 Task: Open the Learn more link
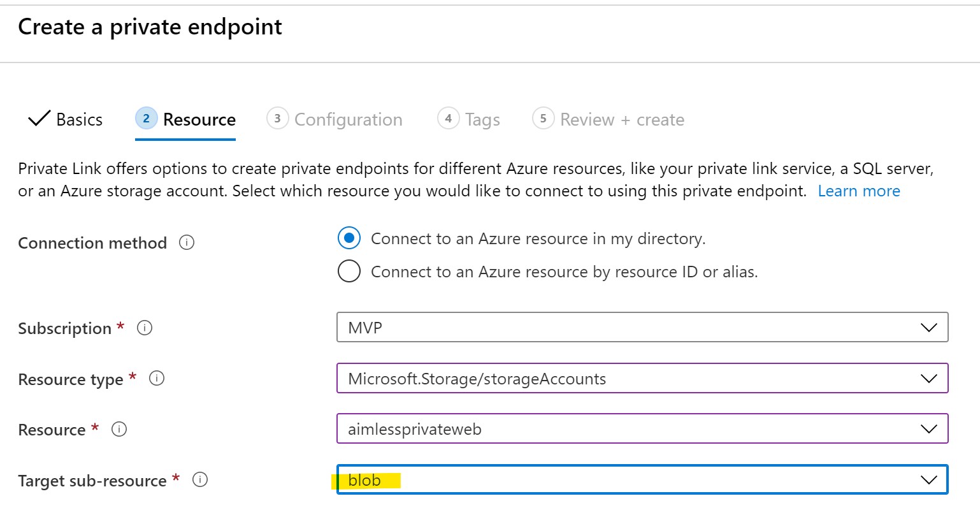[x=859, y=191]
